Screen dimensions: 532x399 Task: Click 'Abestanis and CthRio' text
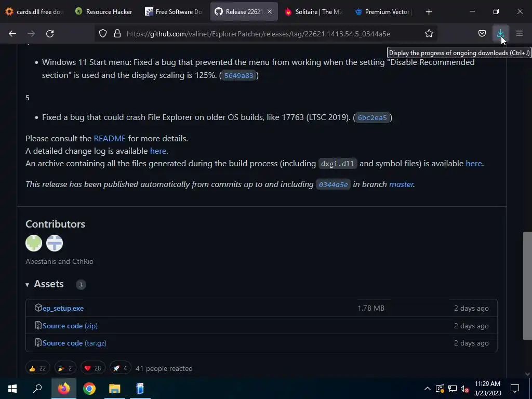[59, 261]
